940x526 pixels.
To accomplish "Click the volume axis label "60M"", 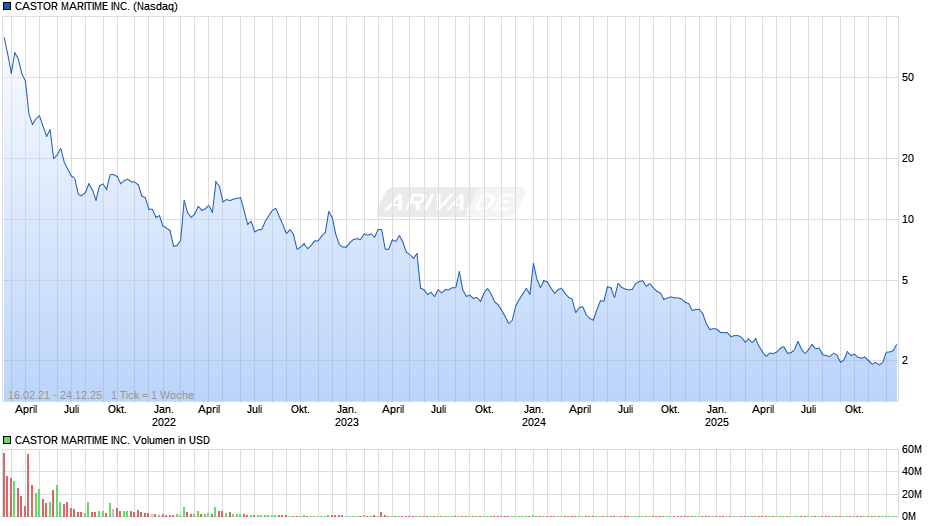I will pyautogui.click(x=912, y=449).
